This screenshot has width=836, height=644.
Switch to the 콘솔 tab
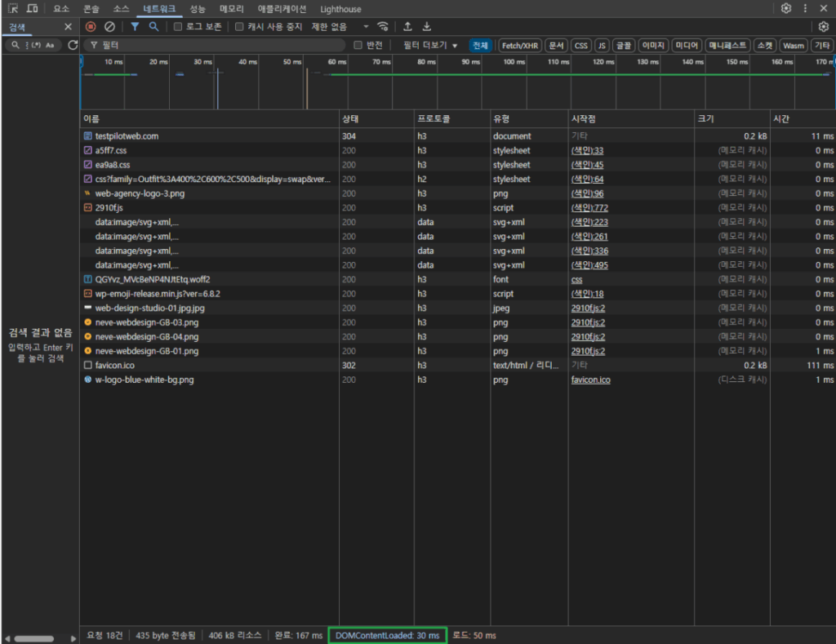pos(91,9)
